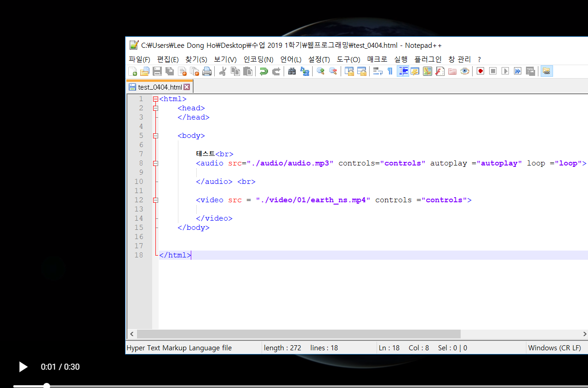Close the test_0404.html tab with its red X
The image size is (588, 388).
187,87
